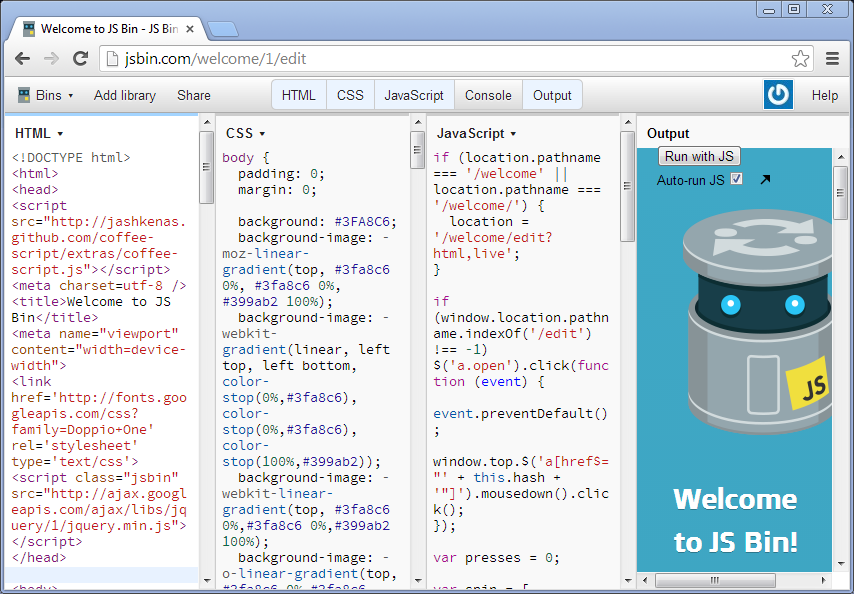Toggle the HTML panel button in the toolbar

[x=298, y=95]
